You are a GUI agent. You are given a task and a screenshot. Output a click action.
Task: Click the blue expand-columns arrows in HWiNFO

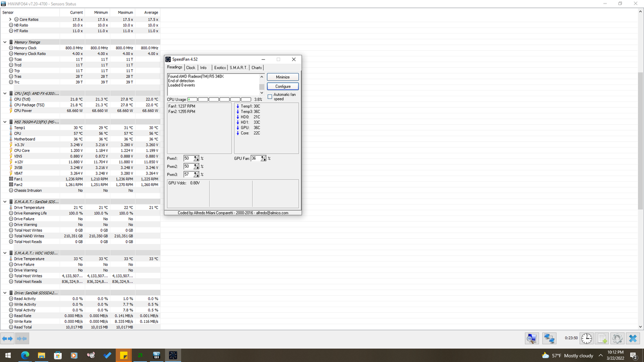pyautogui.click(x=8, y=339)
